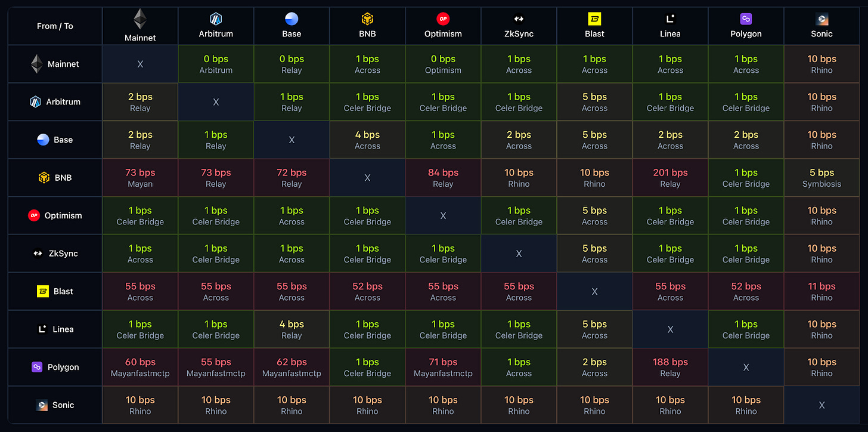
Task: Click the "72 bps Relay" cell
Action: [292, 178]
